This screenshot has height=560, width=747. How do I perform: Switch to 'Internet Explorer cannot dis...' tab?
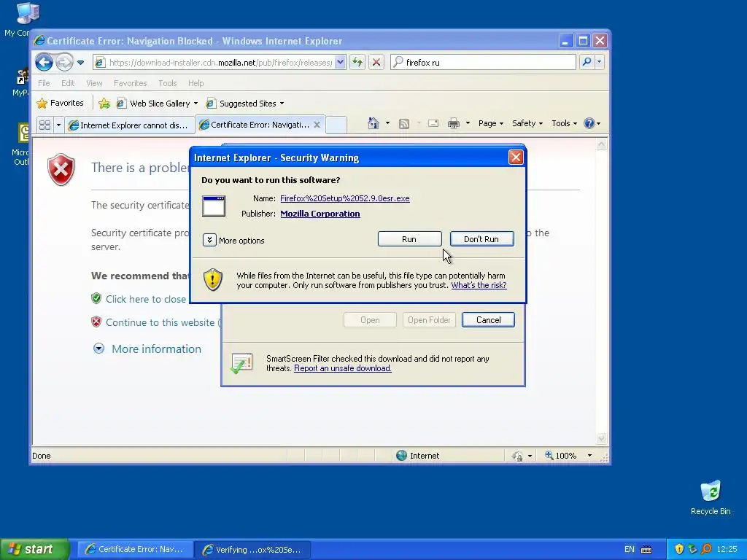tap(128, 125)
